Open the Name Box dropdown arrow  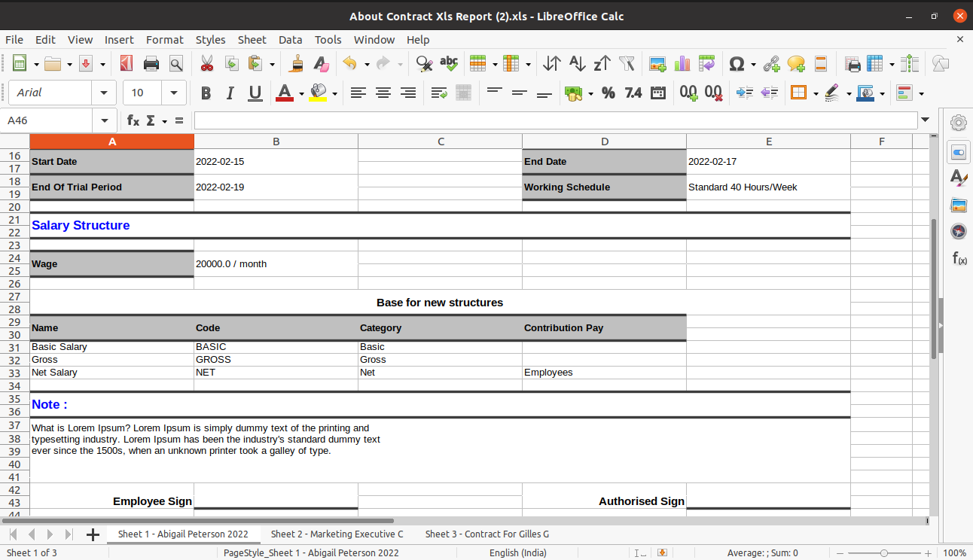pyautogui.click(x=103, y=120)
